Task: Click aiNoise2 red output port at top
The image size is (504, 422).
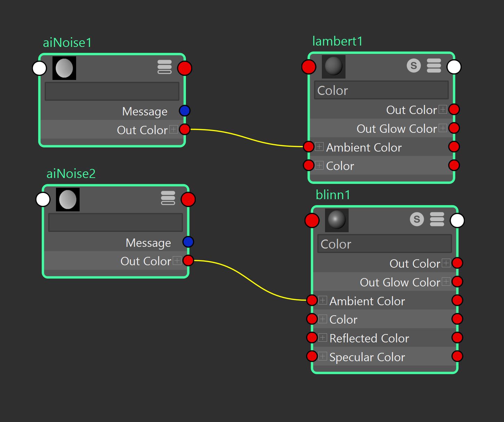Action: click(x=188, y=200)
